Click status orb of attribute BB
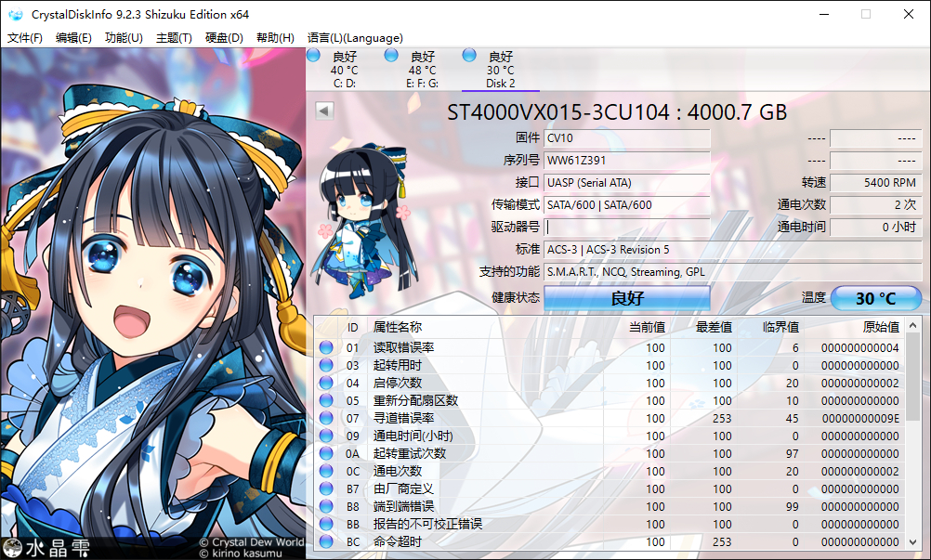Viewport: 931px width, 560px height. click(x=326, y=525)
